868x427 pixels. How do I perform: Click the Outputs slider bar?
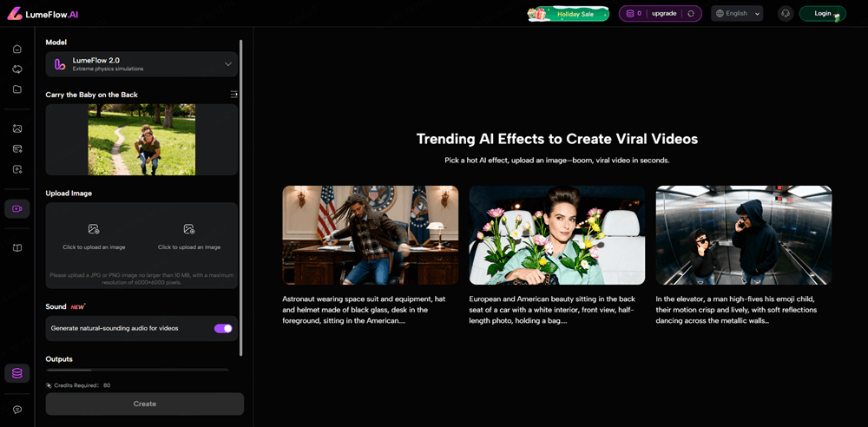point(137,370)
